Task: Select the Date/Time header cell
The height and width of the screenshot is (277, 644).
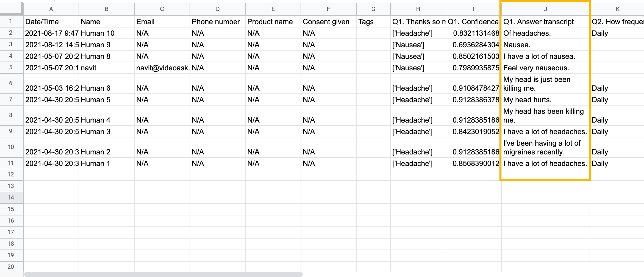Action: click(51, 22)
